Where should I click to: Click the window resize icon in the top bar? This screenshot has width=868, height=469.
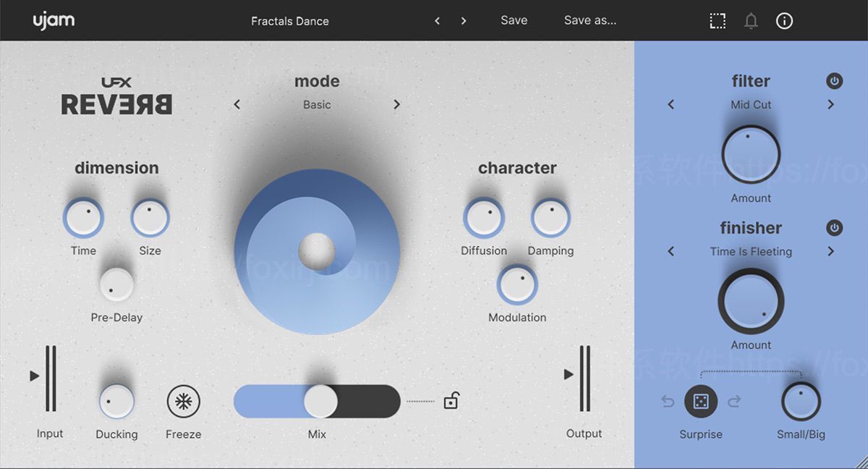pyautogui.click(x=718, y=20)
